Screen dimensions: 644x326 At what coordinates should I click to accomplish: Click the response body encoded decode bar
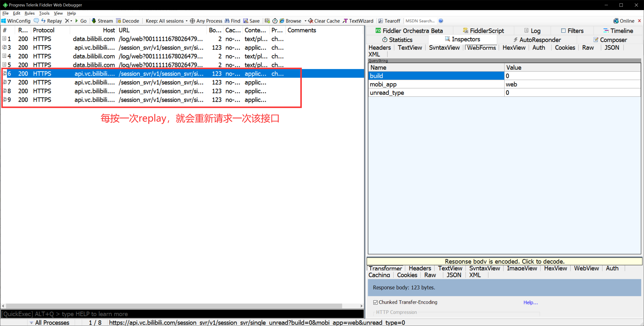pyautogui.click(x=504, y=262)
